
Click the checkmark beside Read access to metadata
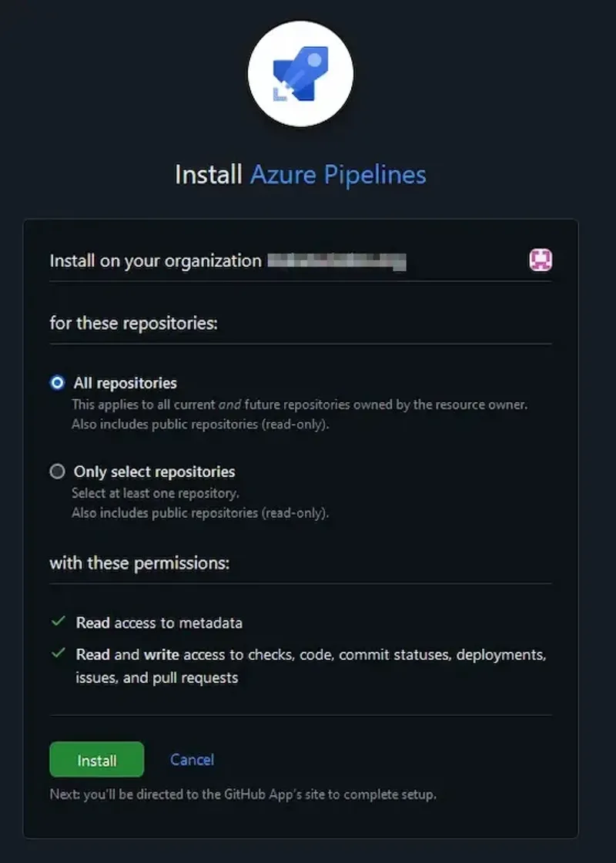[x=58, y=621]
